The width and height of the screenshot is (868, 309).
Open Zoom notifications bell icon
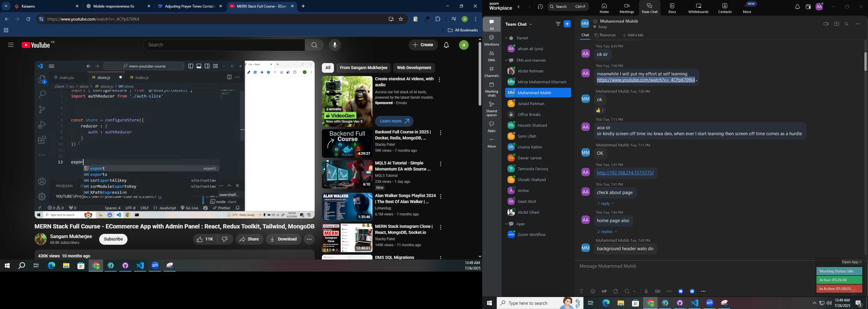tap(797, 7)
